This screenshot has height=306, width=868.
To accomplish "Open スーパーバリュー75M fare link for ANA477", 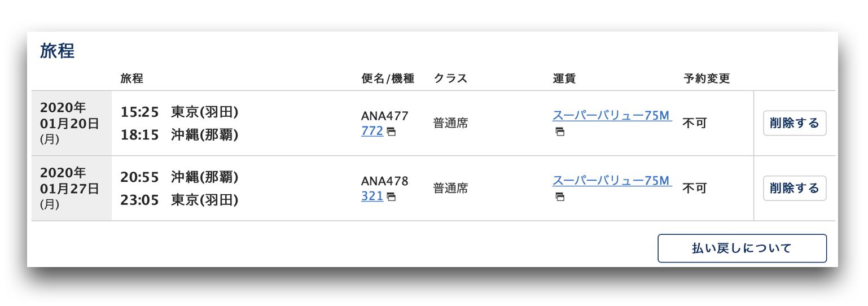I will [x=612, y=116].
